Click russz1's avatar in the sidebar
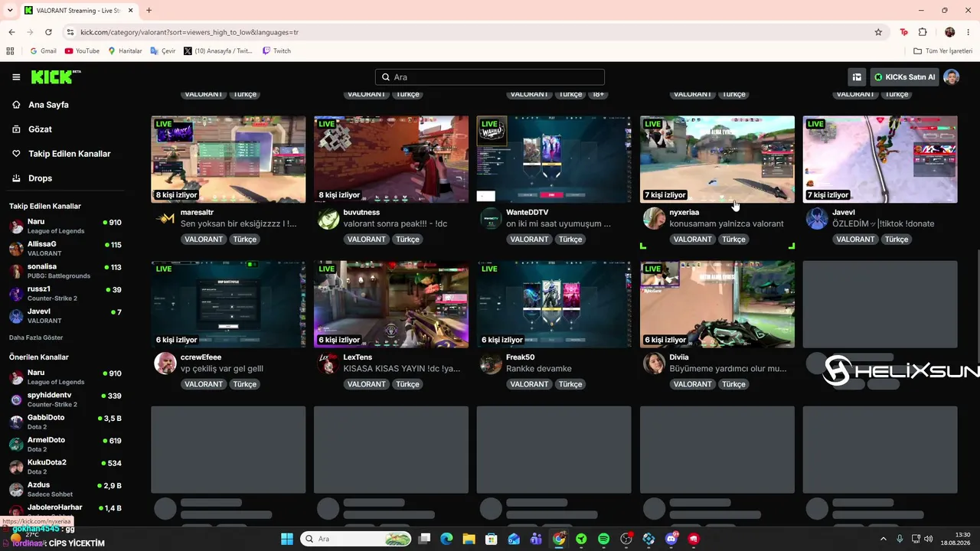The width and height of the screenshot is (980, 551). pyautogui.click(x=16, y=294)
